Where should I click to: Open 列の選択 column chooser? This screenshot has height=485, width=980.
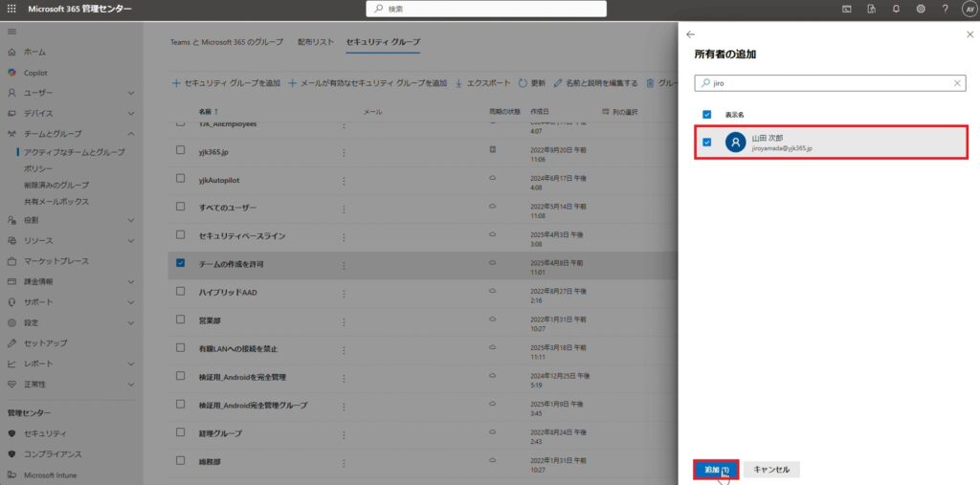[x=619, y=111]
